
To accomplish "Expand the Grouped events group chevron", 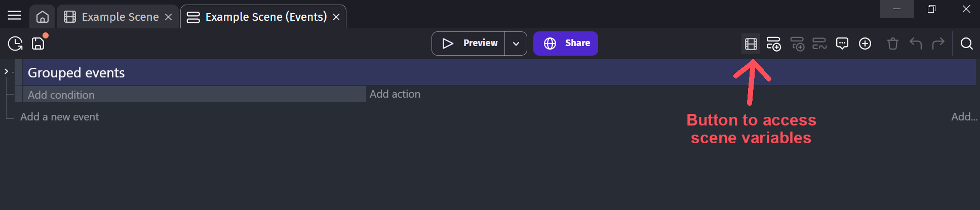I will pos(6,71).
